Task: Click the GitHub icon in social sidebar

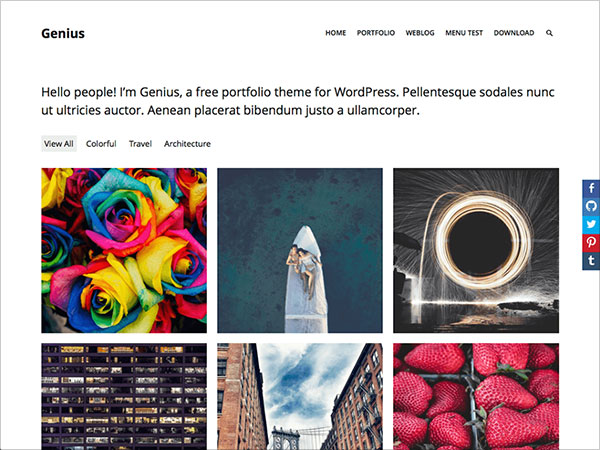Action: [x=591, y=206]
